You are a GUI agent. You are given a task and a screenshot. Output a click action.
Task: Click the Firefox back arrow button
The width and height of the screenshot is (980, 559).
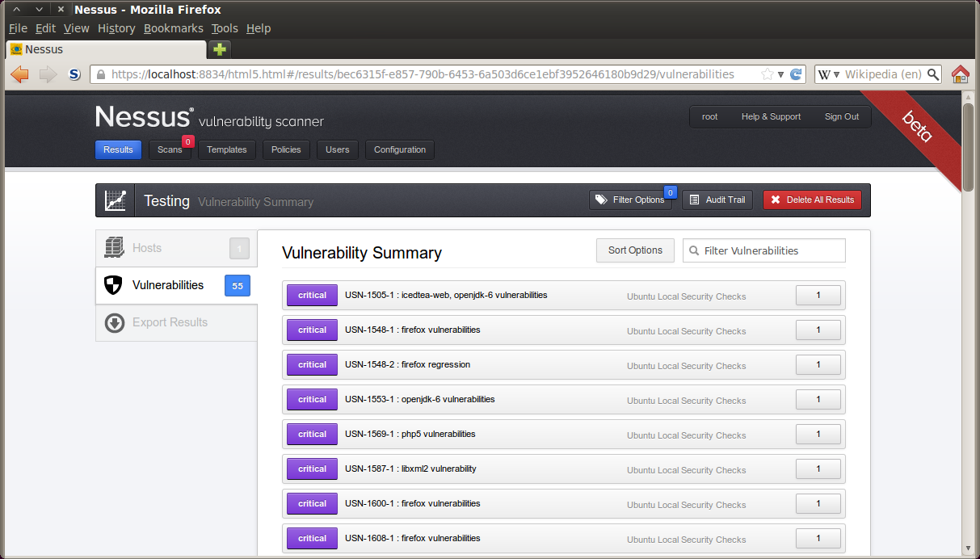coord(20,74)
